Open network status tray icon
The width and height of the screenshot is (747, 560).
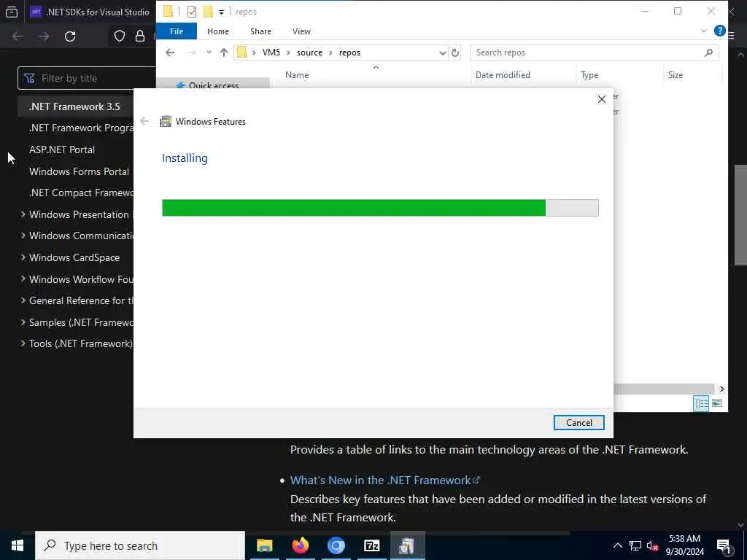(635, 545)
